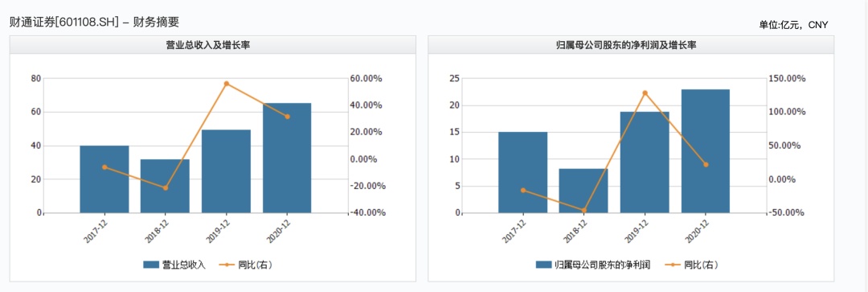Viewport: 868px width, 292px height.
Task: Click the 2018-12 revenue bar
Action: click(165, 186)
